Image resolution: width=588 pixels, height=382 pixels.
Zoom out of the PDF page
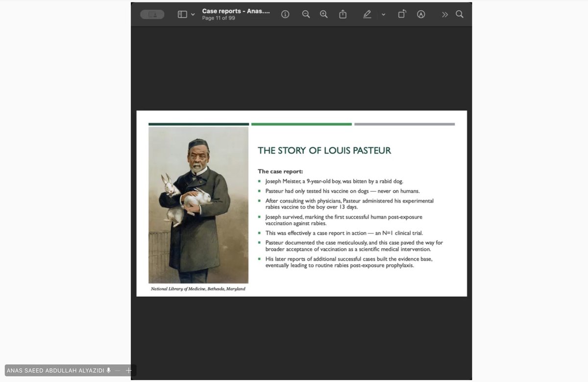(306, 14)
